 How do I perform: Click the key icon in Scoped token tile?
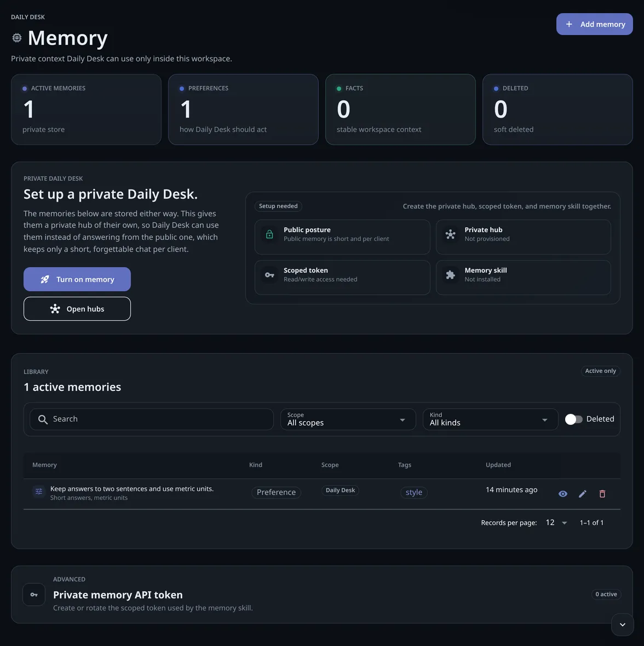pyautogui.click(x=269, y=275)
